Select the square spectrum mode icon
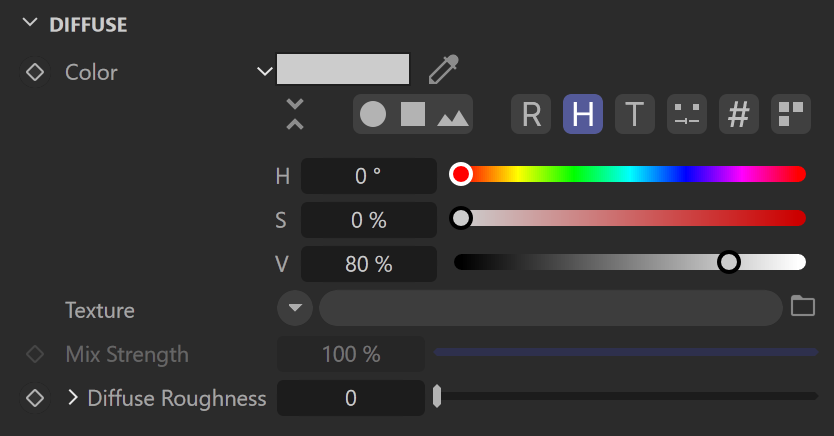Viewport: 834px width, 436px height. [413, 114]
